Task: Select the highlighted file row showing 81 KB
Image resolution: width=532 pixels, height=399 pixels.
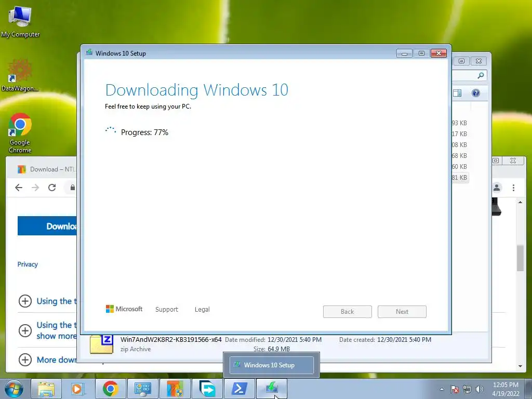Action: [459, 178]
